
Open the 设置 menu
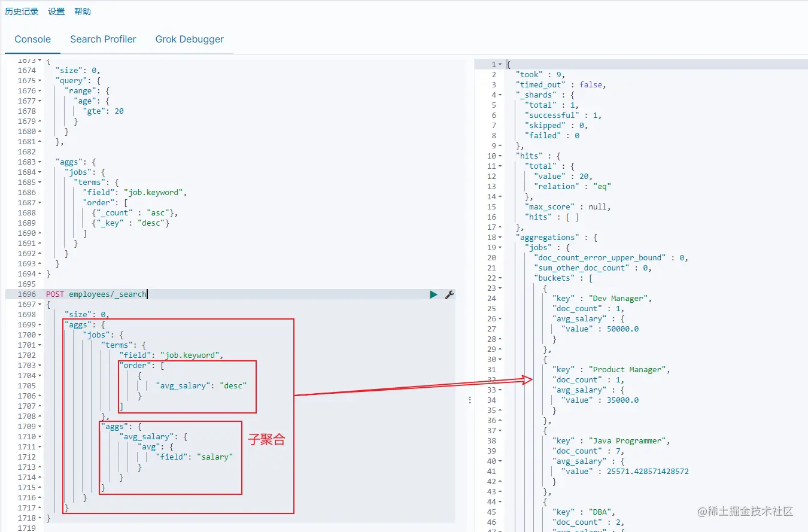(56, 11)
